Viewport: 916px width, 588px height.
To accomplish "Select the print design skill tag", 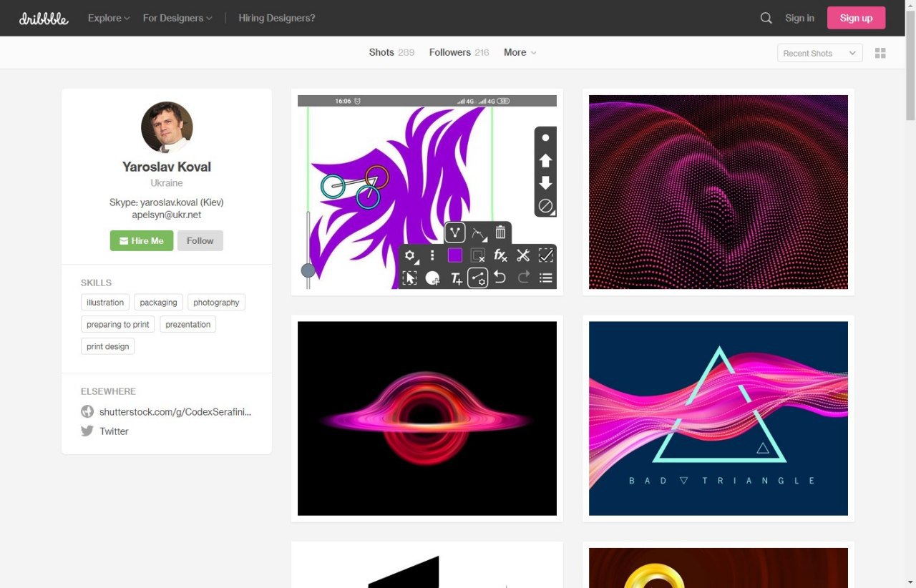I will pyautogui.click(x=108, y=346).
